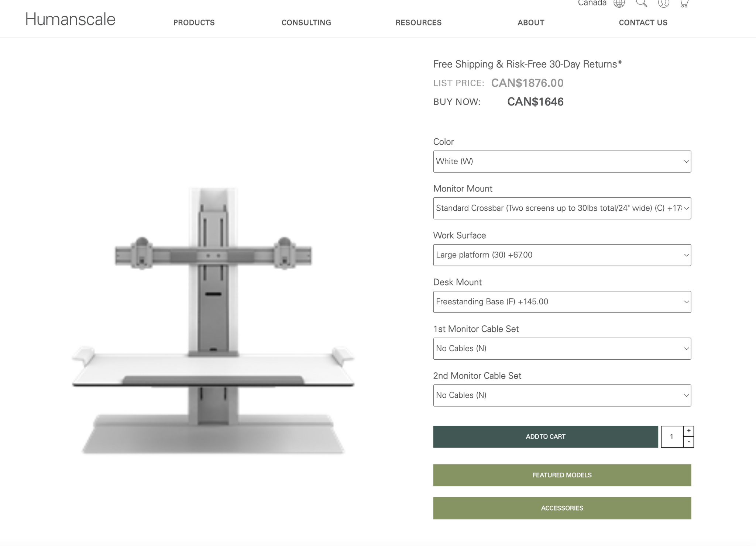Expand the Monitor Mount dropdown
756x546 pixels.
[x=562, y=208]
